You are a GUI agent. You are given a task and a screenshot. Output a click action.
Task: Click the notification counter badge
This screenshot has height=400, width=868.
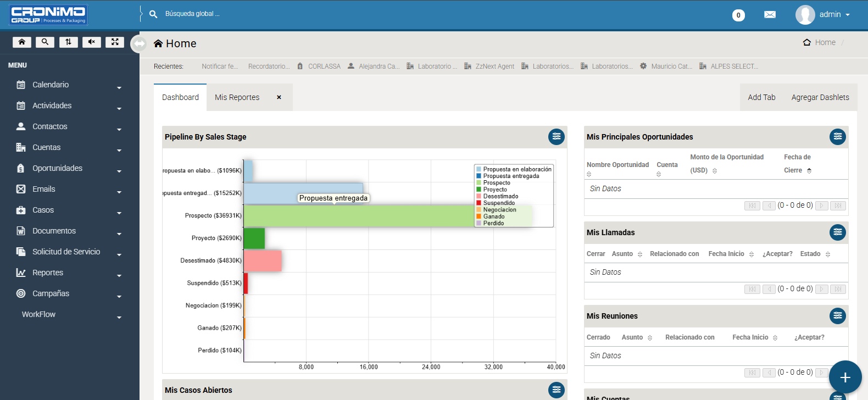click(738, 15)
